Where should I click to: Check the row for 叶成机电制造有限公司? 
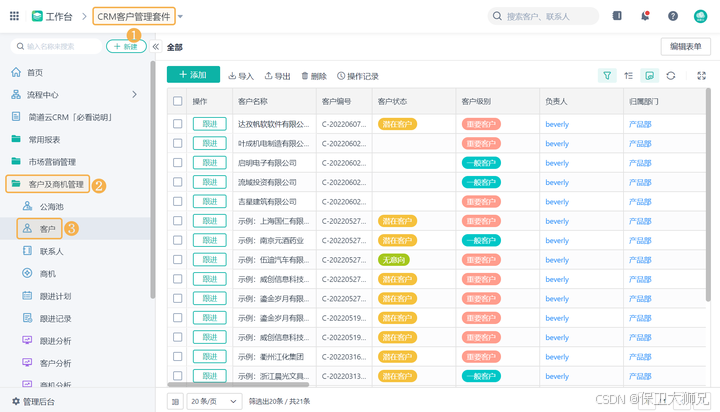[x=178, y=143]
